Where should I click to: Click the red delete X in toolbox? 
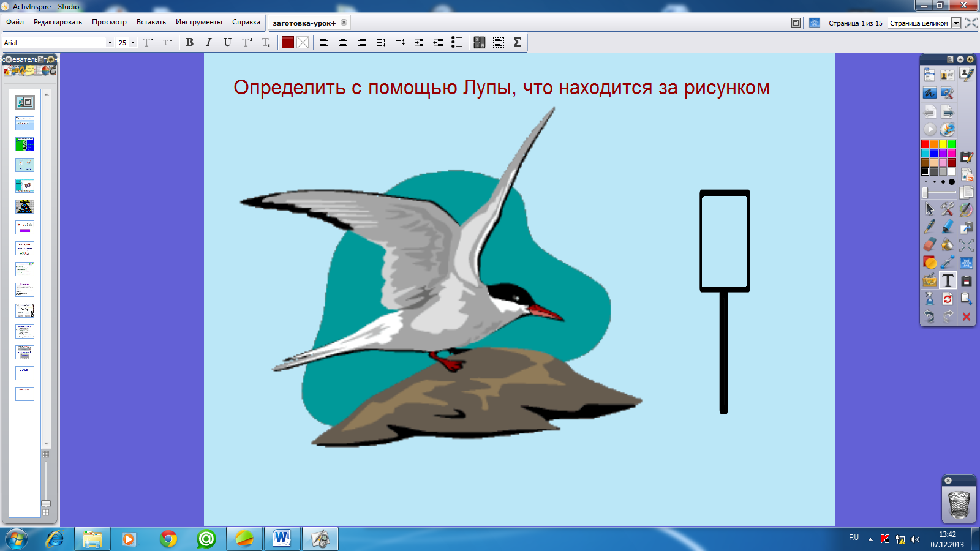(x=967, y=317)
